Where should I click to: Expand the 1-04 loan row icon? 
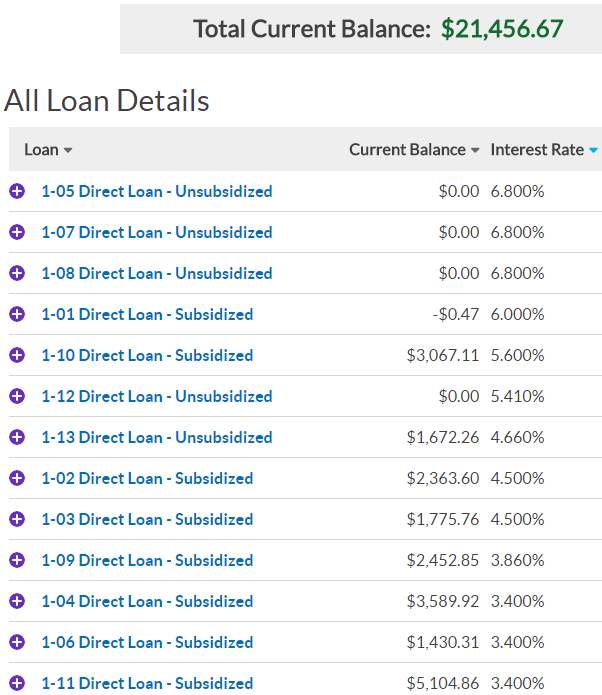(x=16, y=601)
